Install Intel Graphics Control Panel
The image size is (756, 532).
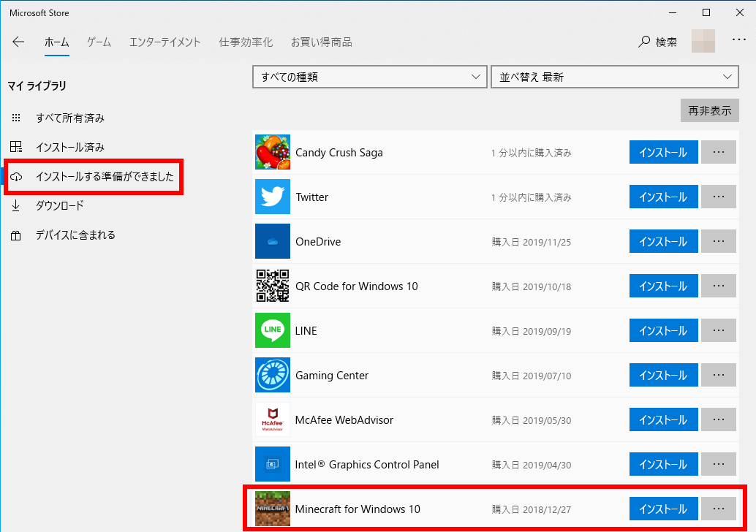tap(663, 464)
